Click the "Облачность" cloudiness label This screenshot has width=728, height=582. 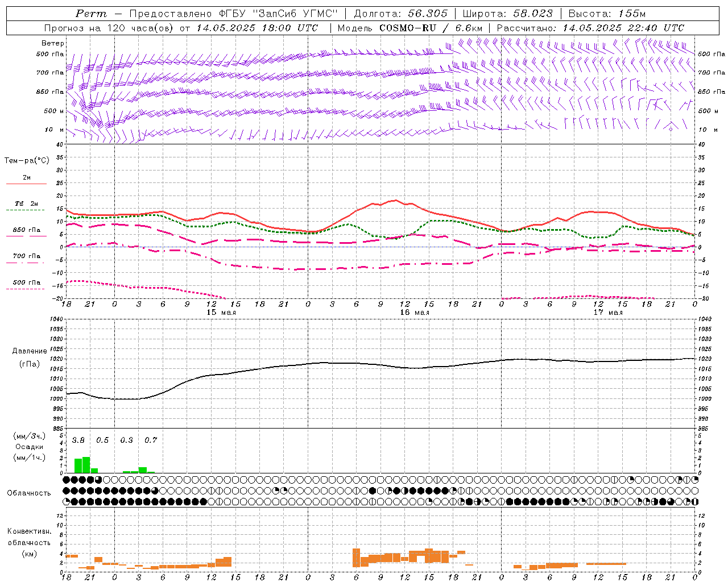click(x=29, y=493)
